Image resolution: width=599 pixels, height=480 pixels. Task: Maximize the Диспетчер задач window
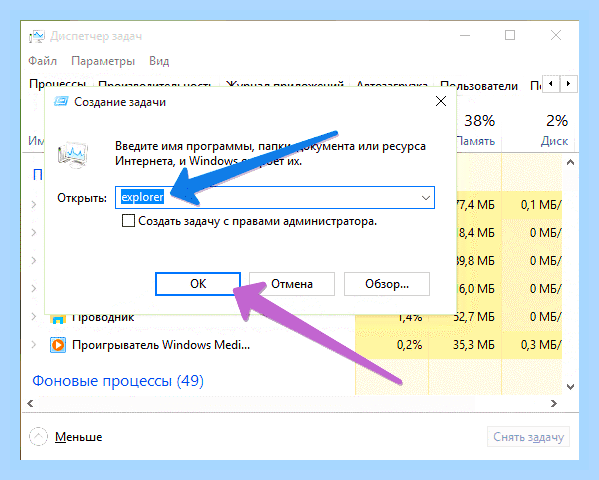[510, 36]
